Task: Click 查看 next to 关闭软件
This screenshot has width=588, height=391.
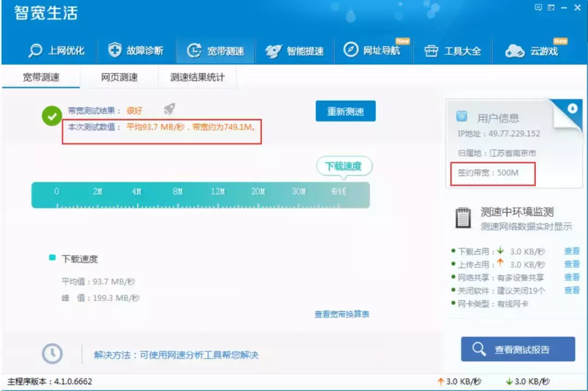Action: click(572, 289)
